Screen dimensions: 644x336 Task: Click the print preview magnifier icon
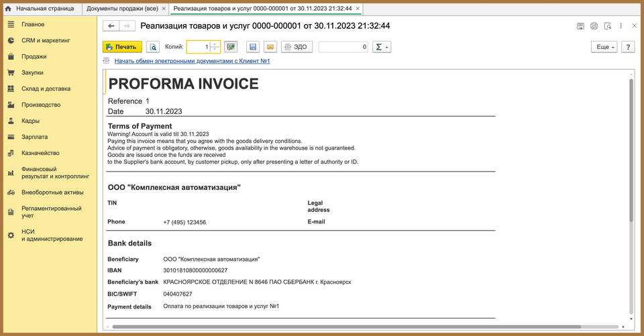click(x=153, y=47)
